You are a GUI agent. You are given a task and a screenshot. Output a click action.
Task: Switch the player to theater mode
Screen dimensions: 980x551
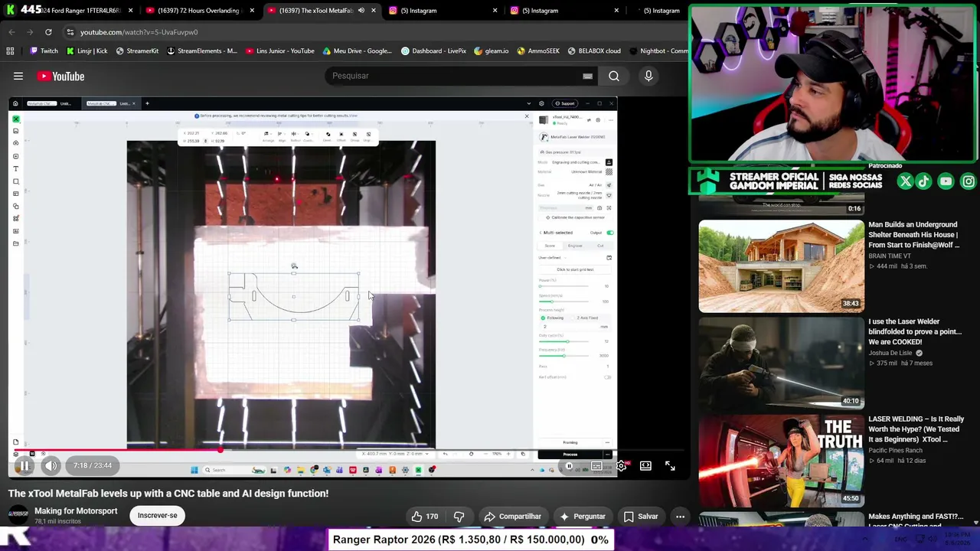[x=645, y=465]
